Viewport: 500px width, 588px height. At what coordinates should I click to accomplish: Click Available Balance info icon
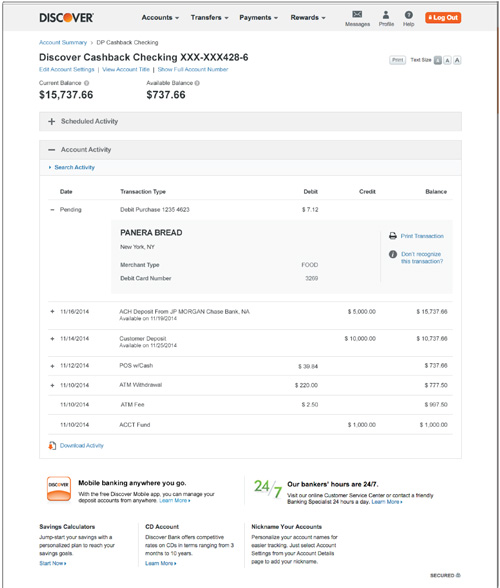click(197, 83)
